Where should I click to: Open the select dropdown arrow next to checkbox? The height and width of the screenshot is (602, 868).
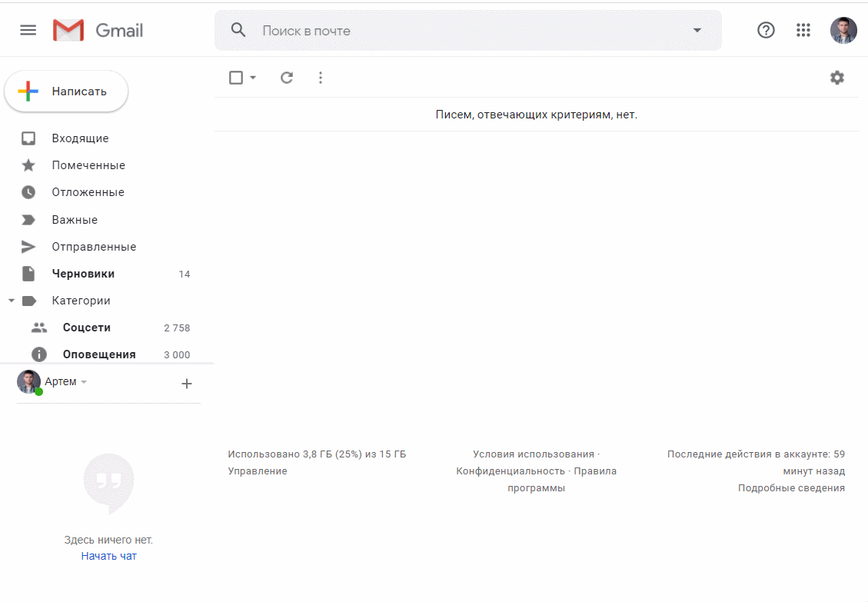253,78
